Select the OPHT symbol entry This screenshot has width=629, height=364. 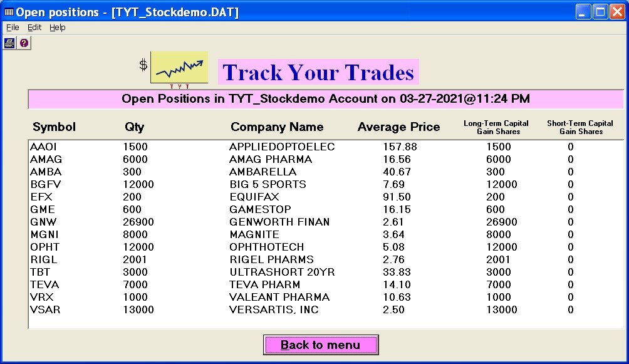pyautogui.click(x=45, y=247)
